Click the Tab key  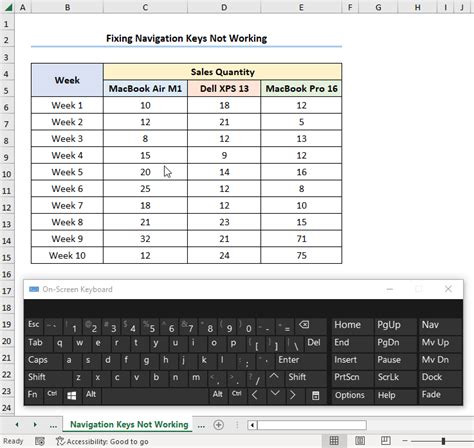pyautogui.click(x=38, y=343)
